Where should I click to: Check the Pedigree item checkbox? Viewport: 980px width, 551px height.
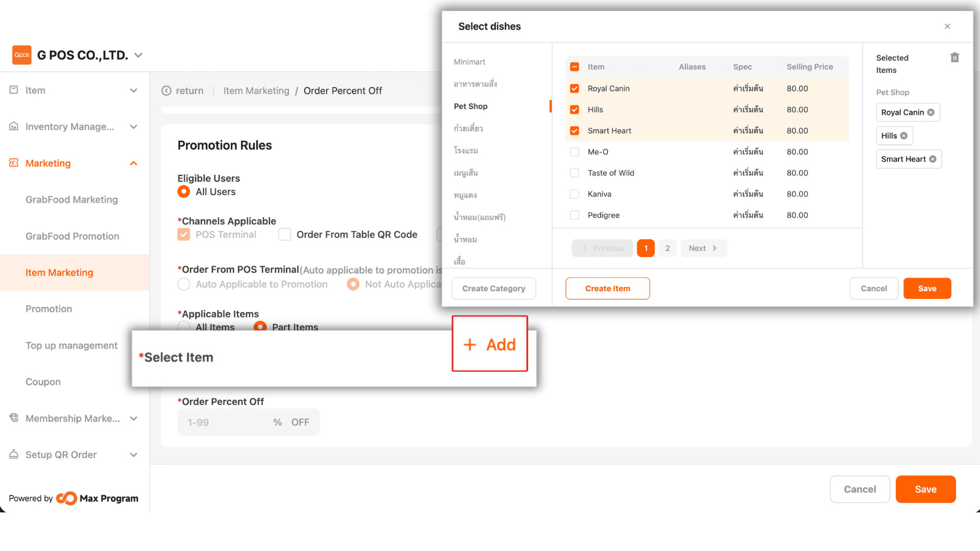(x=574, y=215)
